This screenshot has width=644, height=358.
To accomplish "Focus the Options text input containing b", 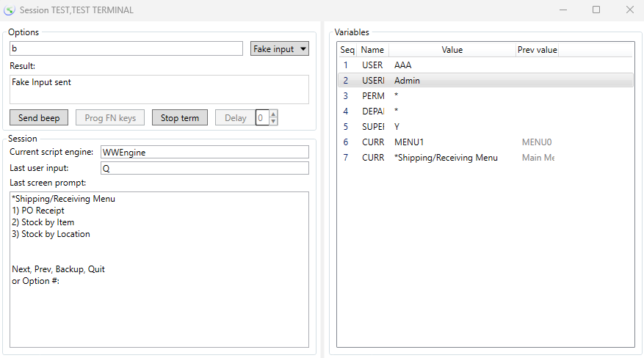I will click(126, 49).
